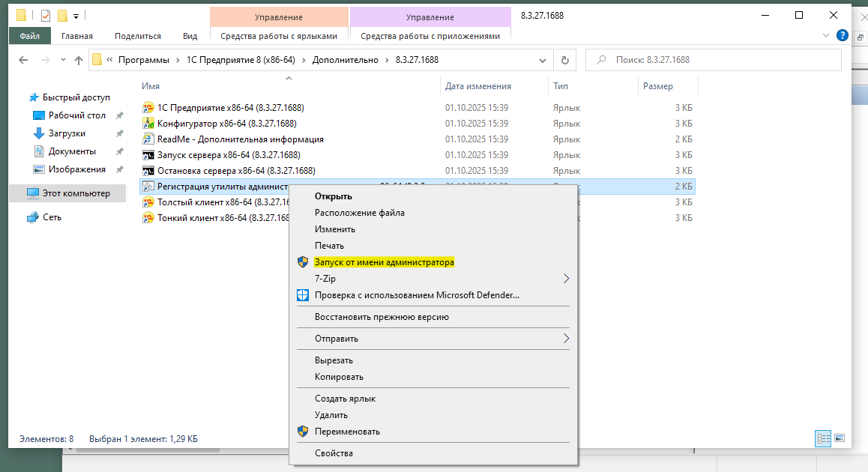The image size is (868, 472).
Task: Click the Запуск сервера shortcut icon
Action: pos(148,155)
